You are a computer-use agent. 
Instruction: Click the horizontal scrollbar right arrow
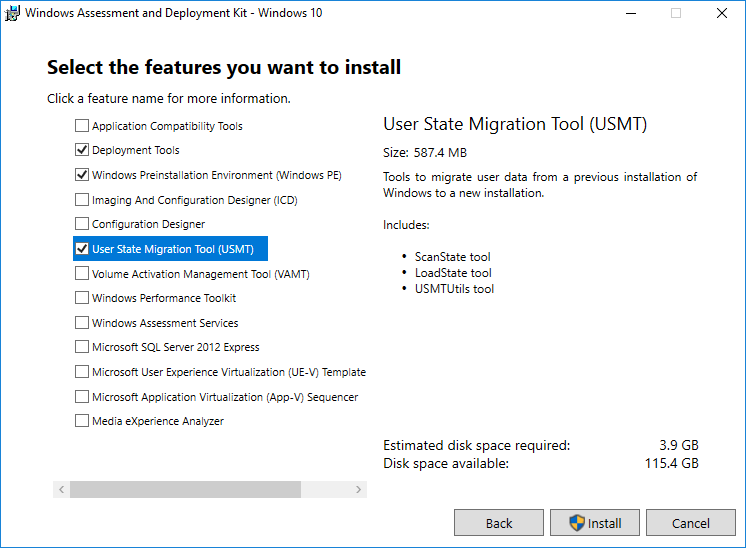(x=359, y=490)
